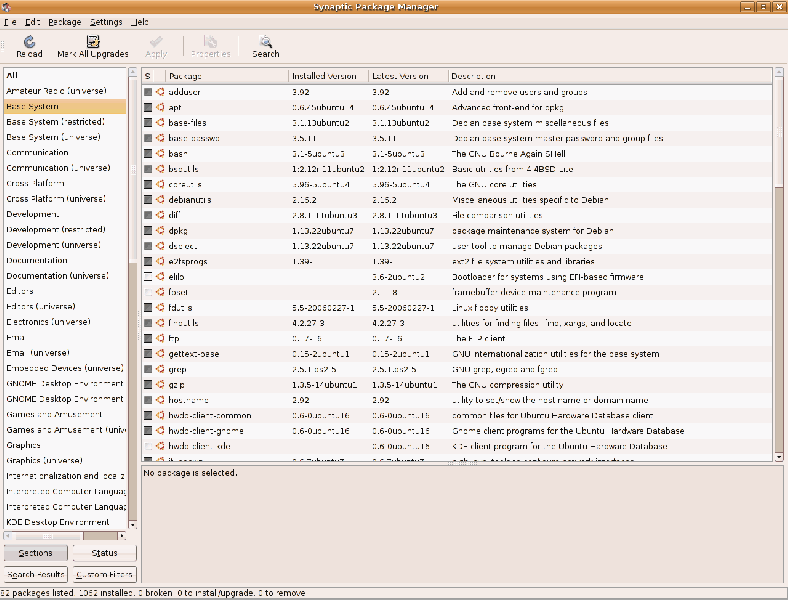788x600 pixels.
Task: Click Ubuntu logo icon beside hwdb-client-common
Action: pos(160,415)
